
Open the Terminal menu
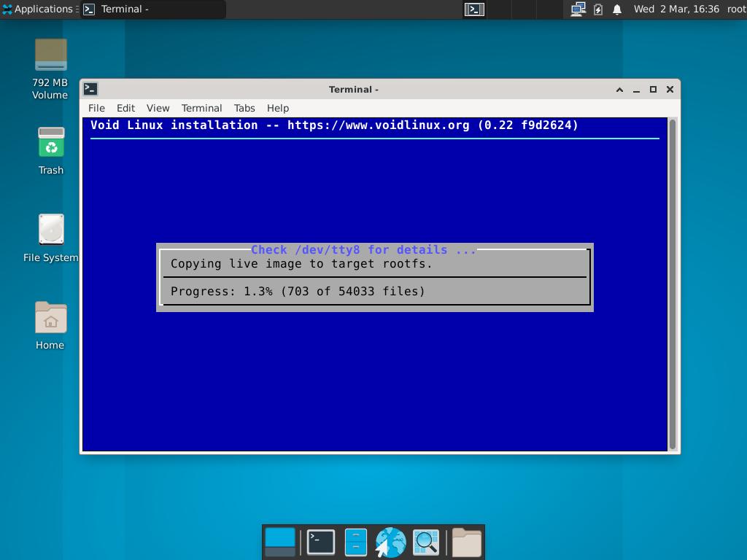[201, 108]
